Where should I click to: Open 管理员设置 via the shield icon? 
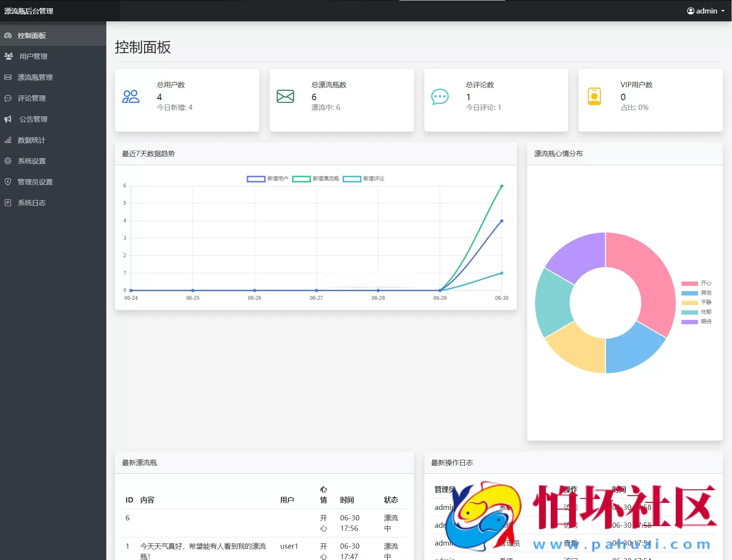(x=8, y=182)
